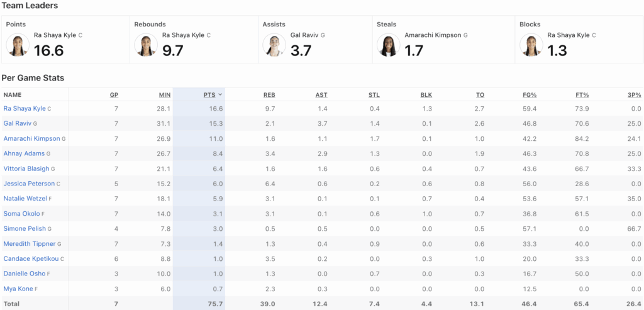
Task: Click the Blocks leader's headshot photo
Action: (x=531, y=45)
